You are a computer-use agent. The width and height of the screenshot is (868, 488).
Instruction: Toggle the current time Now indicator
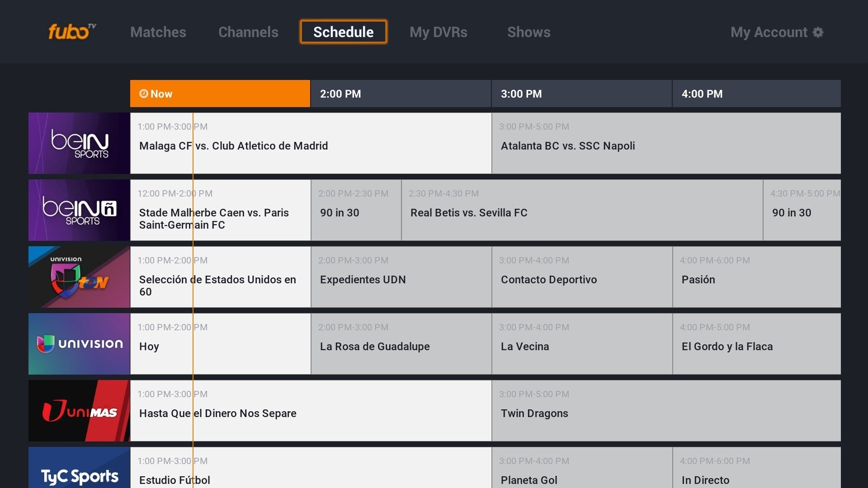[219, 94]
